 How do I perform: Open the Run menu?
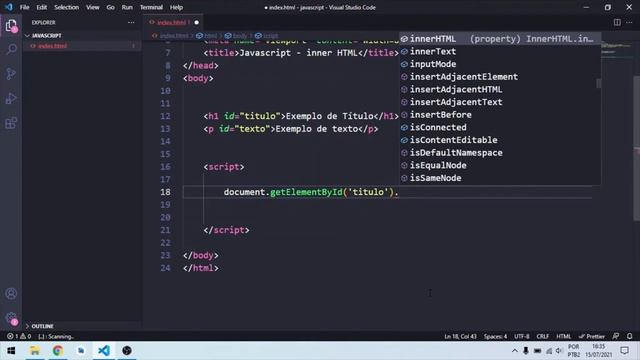pos(127,7)
